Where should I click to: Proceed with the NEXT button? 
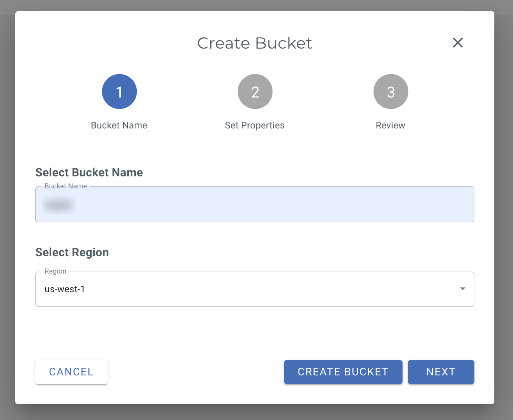441,372
